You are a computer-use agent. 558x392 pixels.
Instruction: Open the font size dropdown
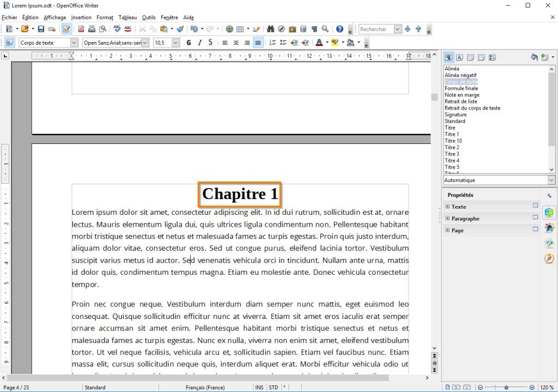click(175, 43)
